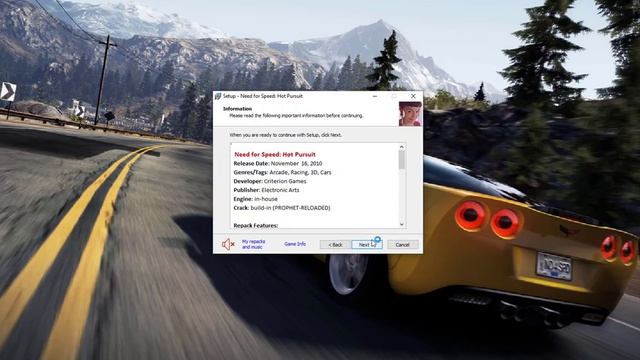Click the setup icon in the title bar
The image size is (640, 360).
click(x=218, y=96)
